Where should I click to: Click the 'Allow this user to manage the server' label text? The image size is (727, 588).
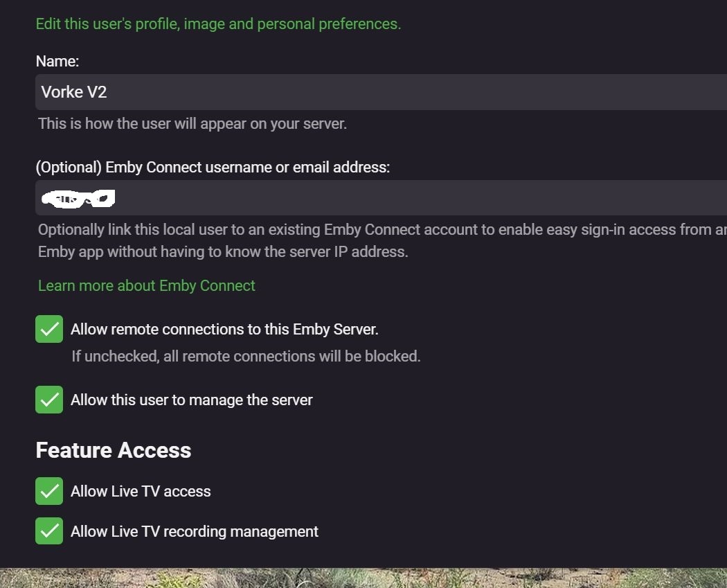coord(192,400)
